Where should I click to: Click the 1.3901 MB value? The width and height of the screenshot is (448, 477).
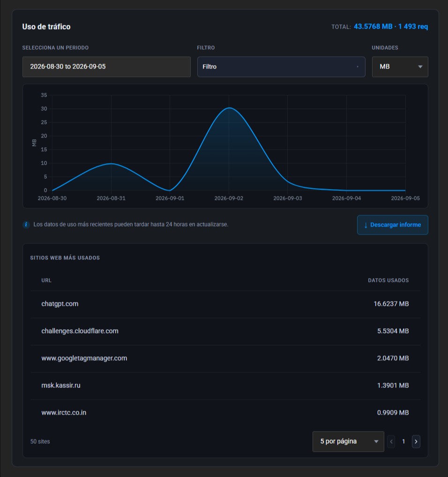tap(393, 386)
